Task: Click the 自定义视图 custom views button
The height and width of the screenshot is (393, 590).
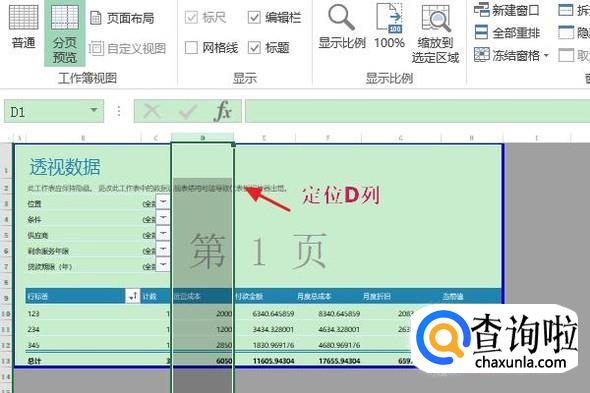Action: click(128, 48)
